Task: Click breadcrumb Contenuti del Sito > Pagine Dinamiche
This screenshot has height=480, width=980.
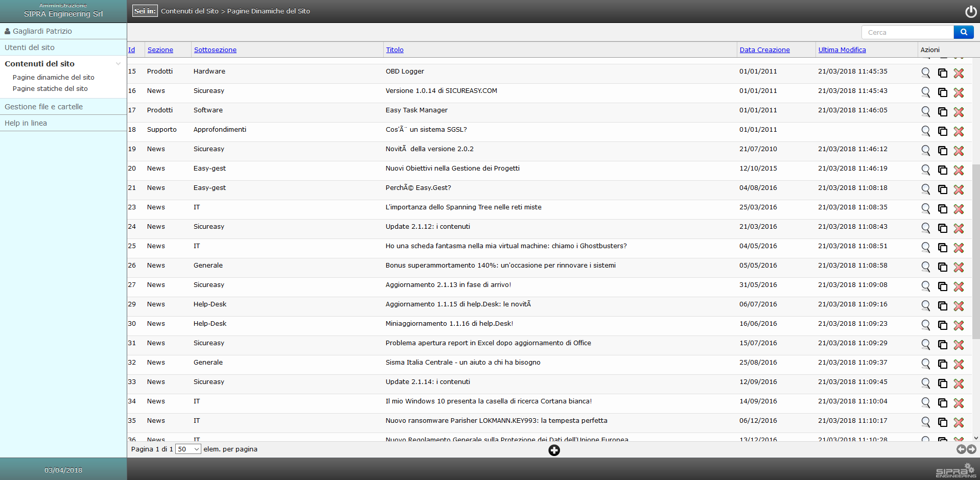Action: [236, 11]
